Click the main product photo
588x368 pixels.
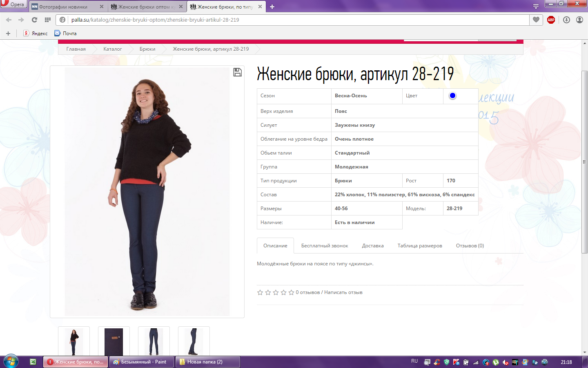tap(147, 192)
